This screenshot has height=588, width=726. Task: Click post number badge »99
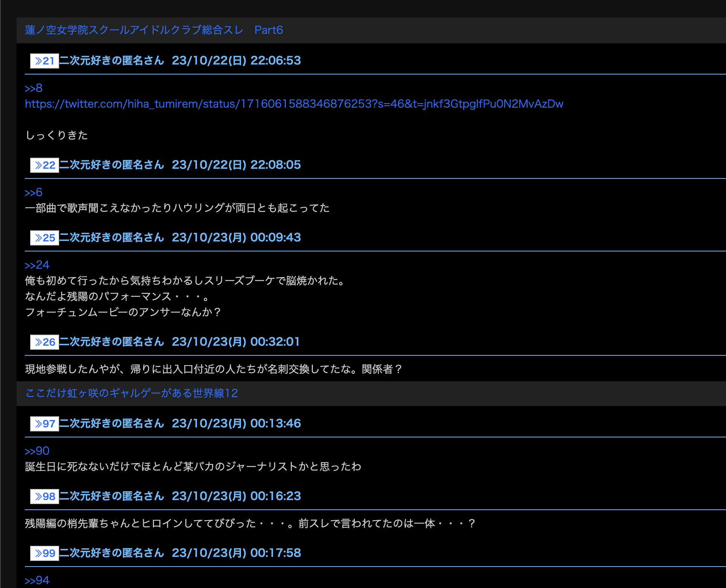[44, 553]
